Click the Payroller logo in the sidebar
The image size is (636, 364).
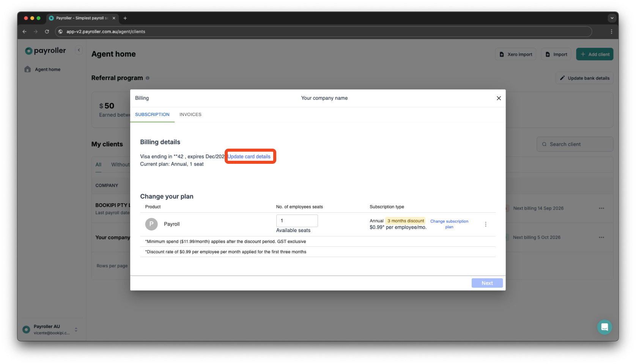click(45, 50)
